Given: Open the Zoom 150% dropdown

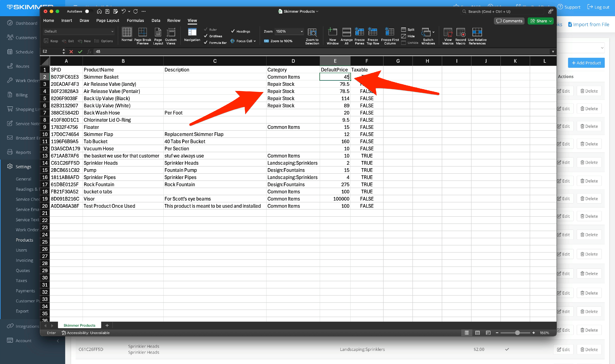Looking at the screenshot, I should (289, 31).
